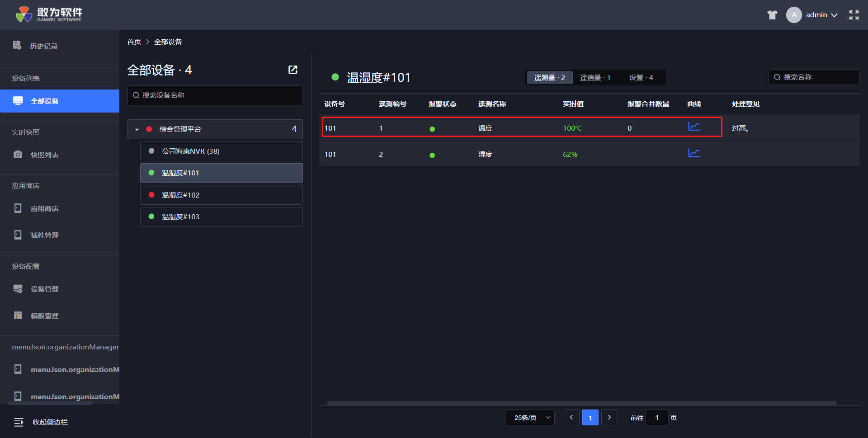Click the 设备管理 sidebar icon
The height and width of the screenshot is (438, 868).
(x=18, y=289)
